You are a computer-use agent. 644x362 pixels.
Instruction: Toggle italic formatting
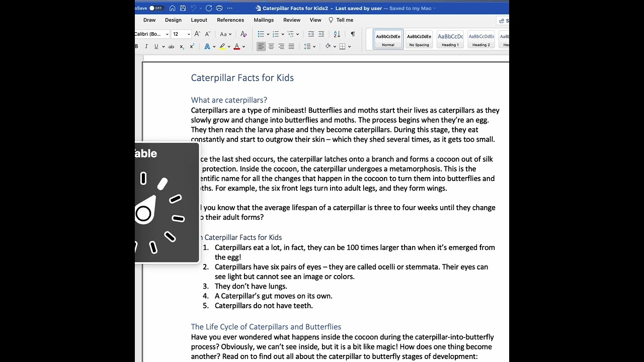(146, 47)
